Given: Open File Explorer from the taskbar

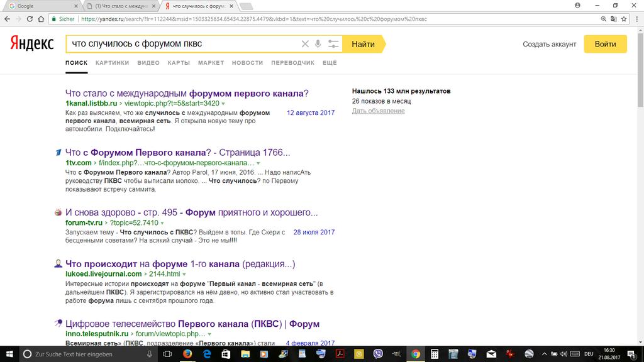Looking at the screenshot, I should [245, 354].
